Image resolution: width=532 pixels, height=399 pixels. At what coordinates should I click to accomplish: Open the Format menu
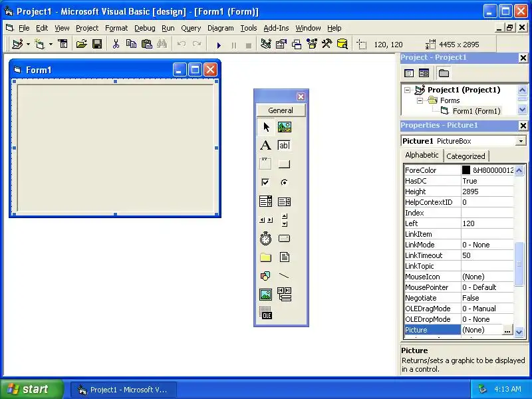pyautogui.click(x=116, y=28)
